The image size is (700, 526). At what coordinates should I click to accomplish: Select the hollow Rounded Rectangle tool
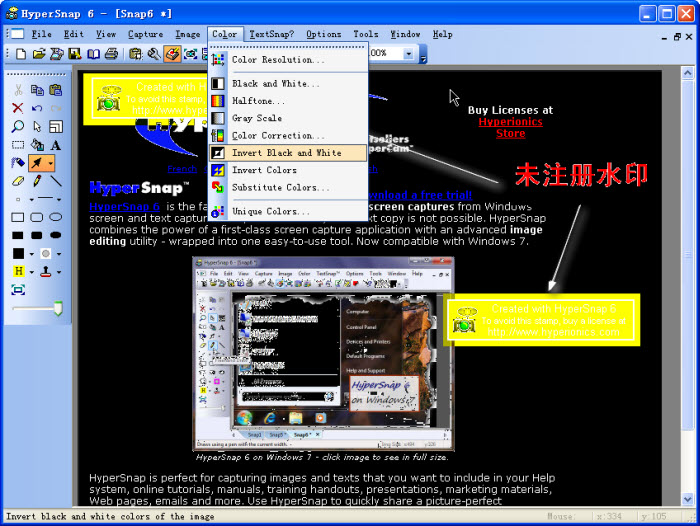pyautogui.click(x=37, y=217)
